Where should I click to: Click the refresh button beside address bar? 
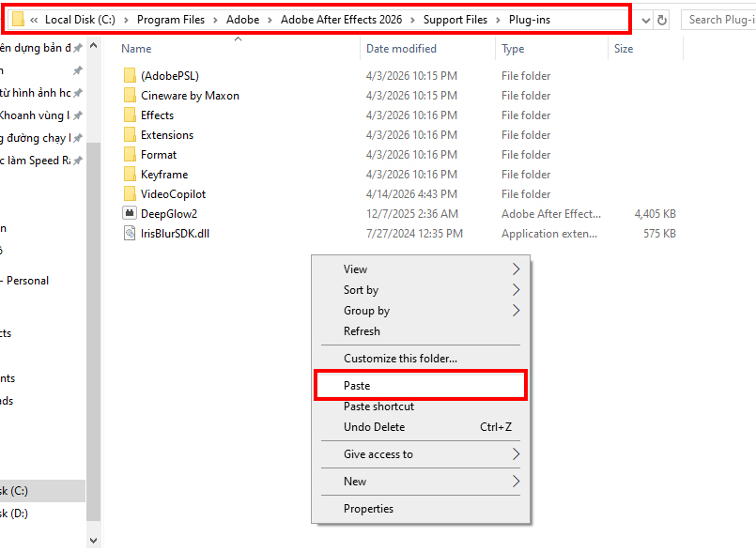662,20
